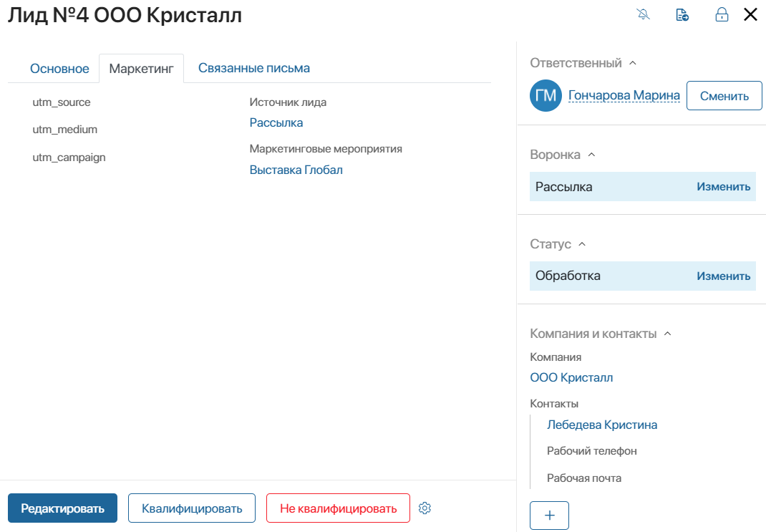
Task: Click the red Не квалифицировать button
Action: coord(338,508)
